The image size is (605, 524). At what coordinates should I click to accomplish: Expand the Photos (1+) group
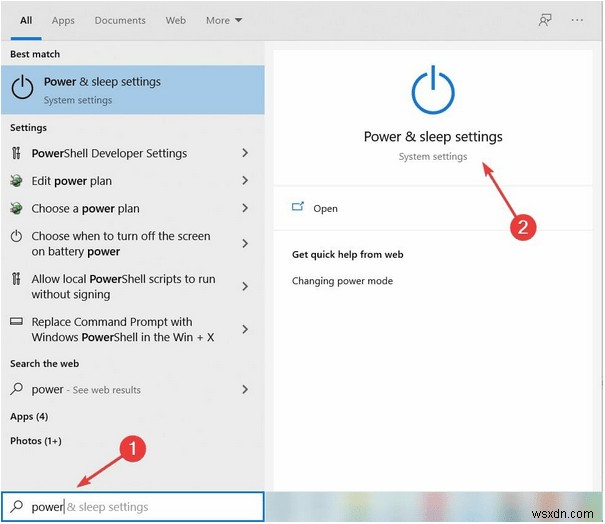36,441
